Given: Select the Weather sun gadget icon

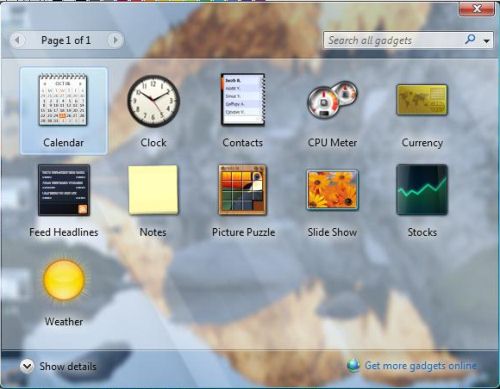Looking at the screenshot, I should pos(64,281).
